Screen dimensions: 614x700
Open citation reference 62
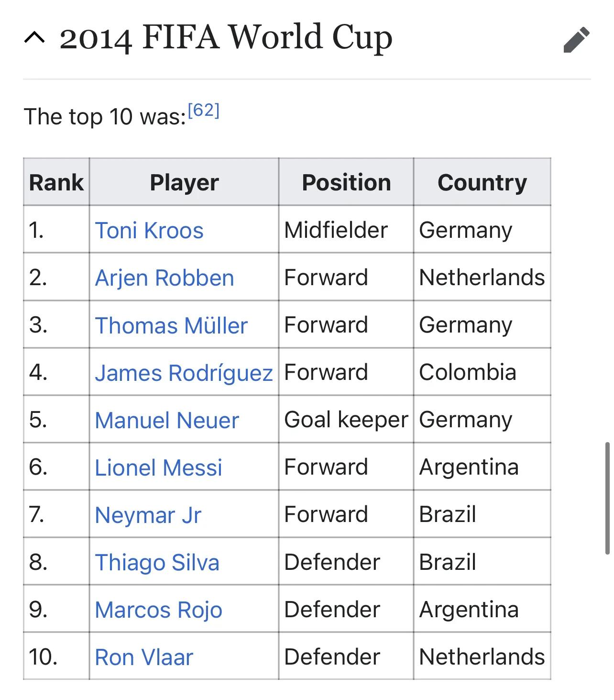pyautogui.click(x=203, y=111)
